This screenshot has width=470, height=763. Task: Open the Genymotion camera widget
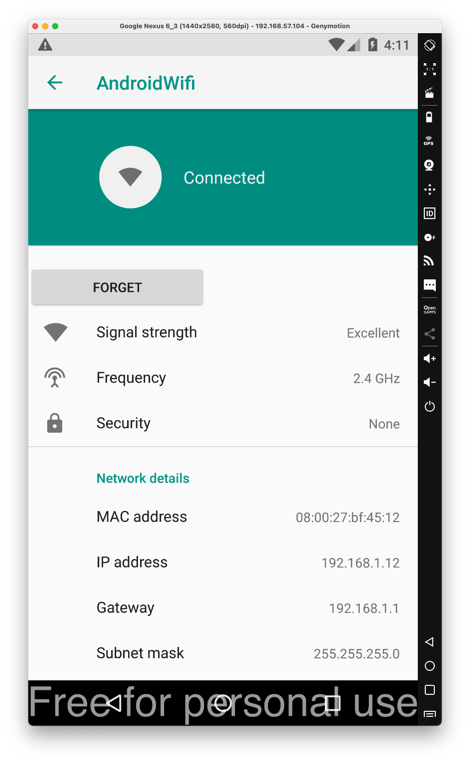[x=429, y=165]
